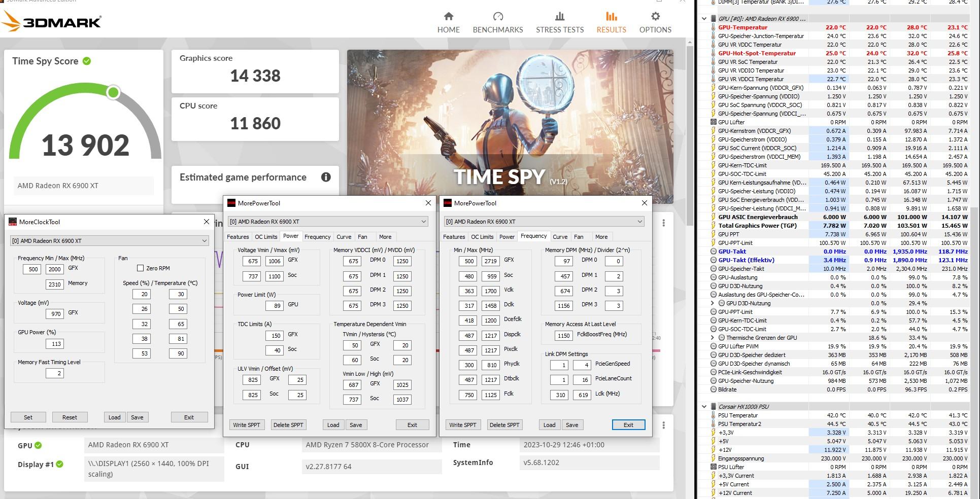Screen dimensions: 980x499
Task: Click the MoreClockTool Load button
Action: (x=115, y=417)
